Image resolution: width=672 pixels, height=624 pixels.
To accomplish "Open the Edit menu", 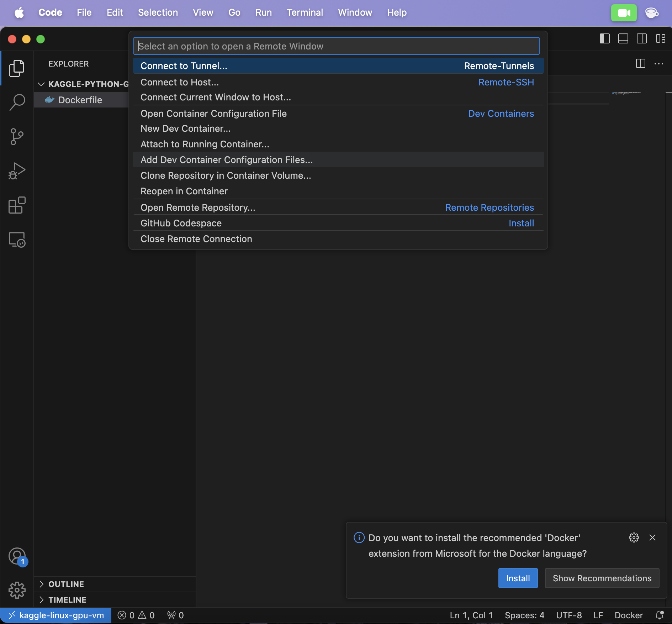I will click(115, 12).
